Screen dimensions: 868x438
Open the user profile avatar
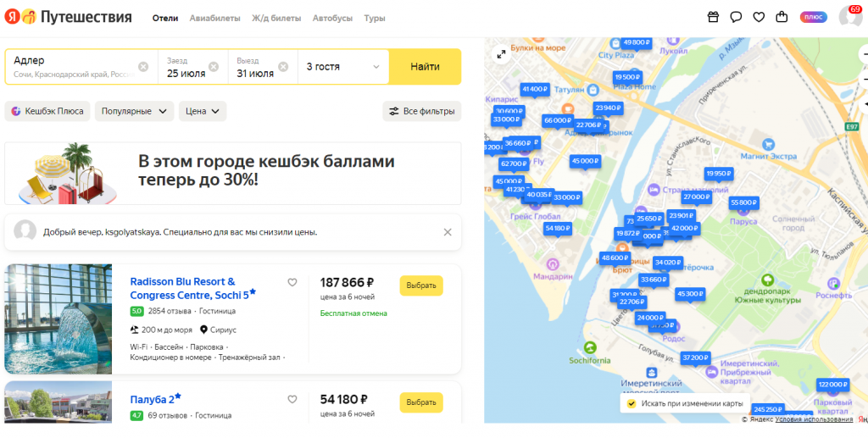click(x=849, y=17)
